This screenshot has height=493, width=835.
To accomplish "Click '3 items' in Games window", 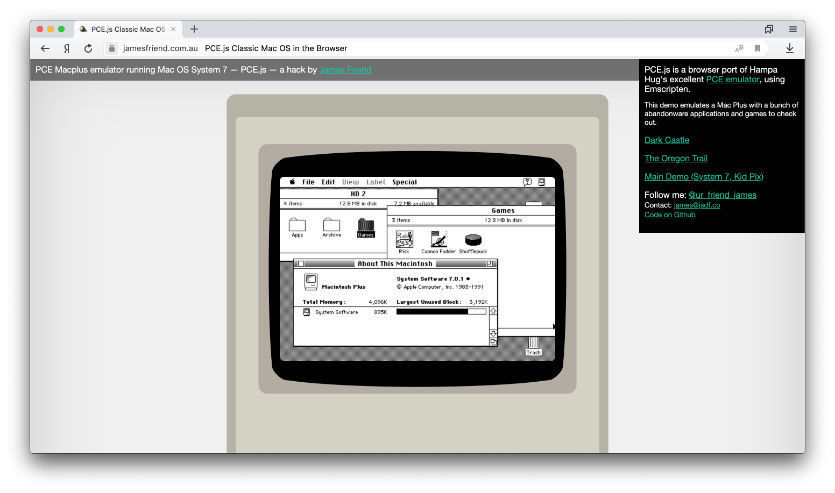I will click(x=401, y=220).
